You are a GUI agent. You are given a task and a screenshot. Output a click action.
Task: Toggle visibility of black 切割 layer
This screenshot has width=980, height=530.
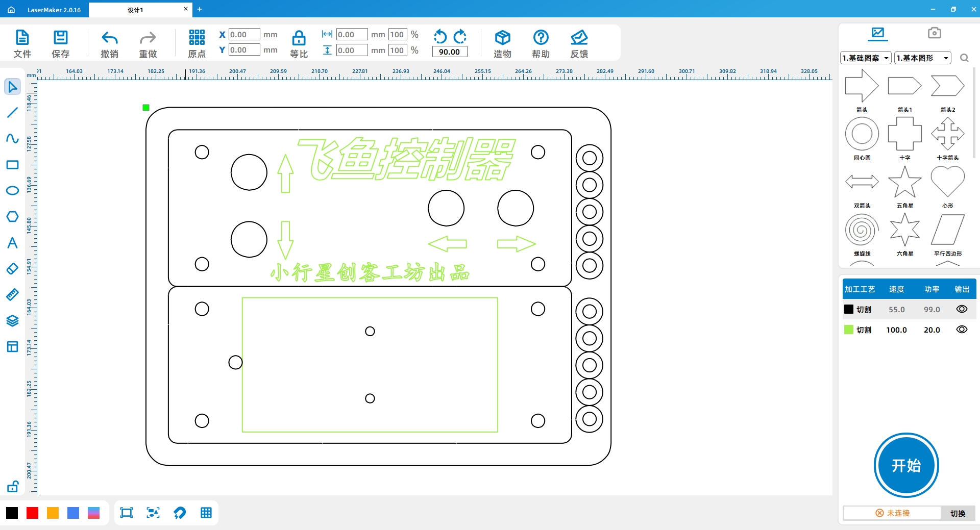point(962,309)
